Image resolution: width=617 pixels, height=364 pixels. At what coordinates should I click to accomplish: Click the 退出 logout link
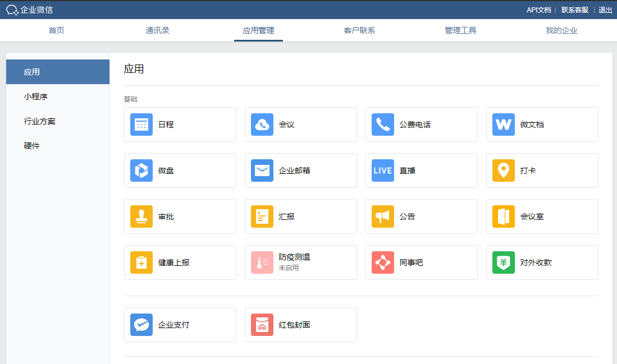(x=605, y=10)
